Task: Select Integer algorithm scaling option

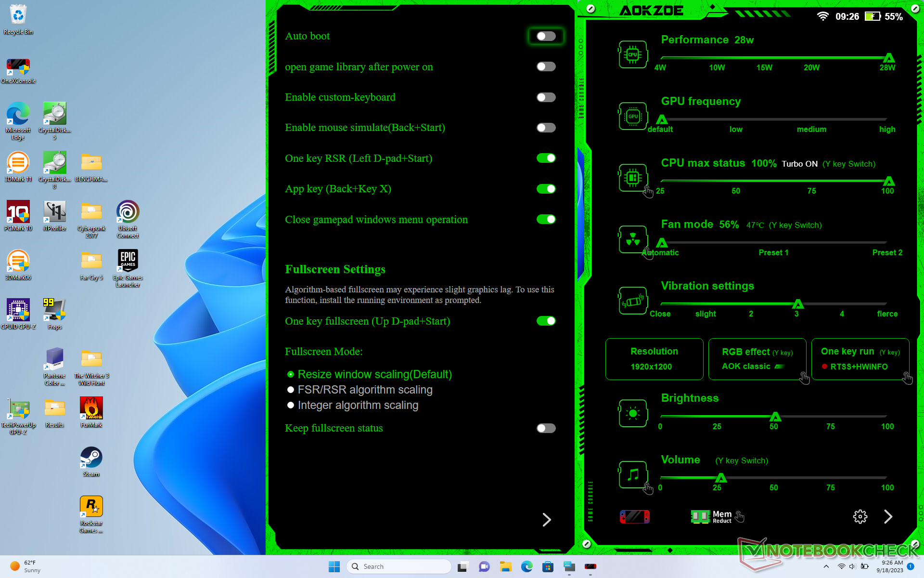Action: coord(291,405)
